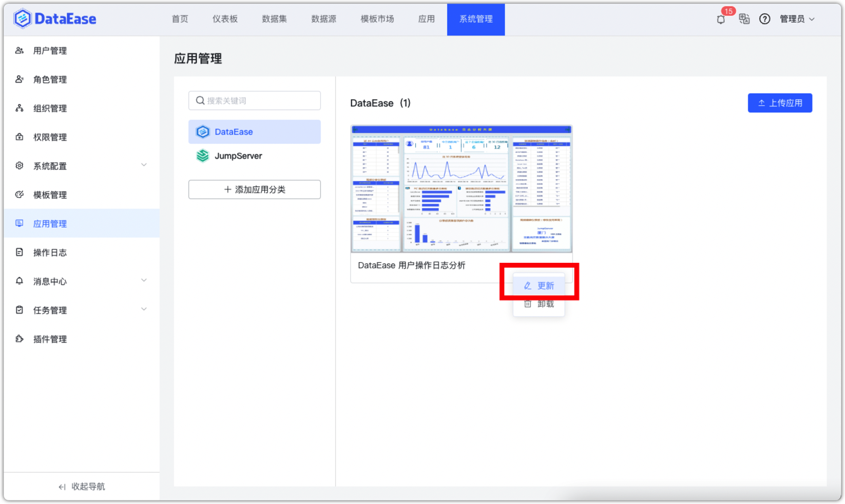Image resolution: width=845 pixels, height=504 pixels.
Task: Click the 操作日志 document icon
Action: pos(19,253)
